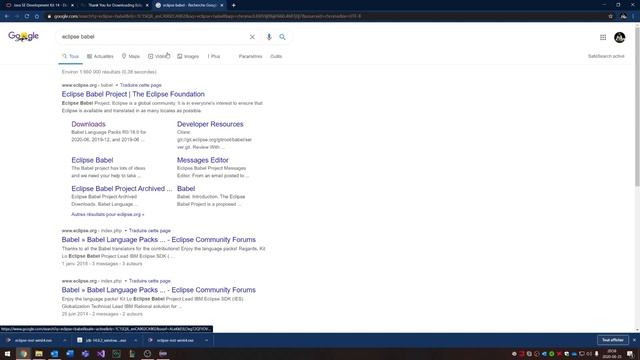Select the Vidéos results tab
640x360 pixels.
[x=159, y=56]
